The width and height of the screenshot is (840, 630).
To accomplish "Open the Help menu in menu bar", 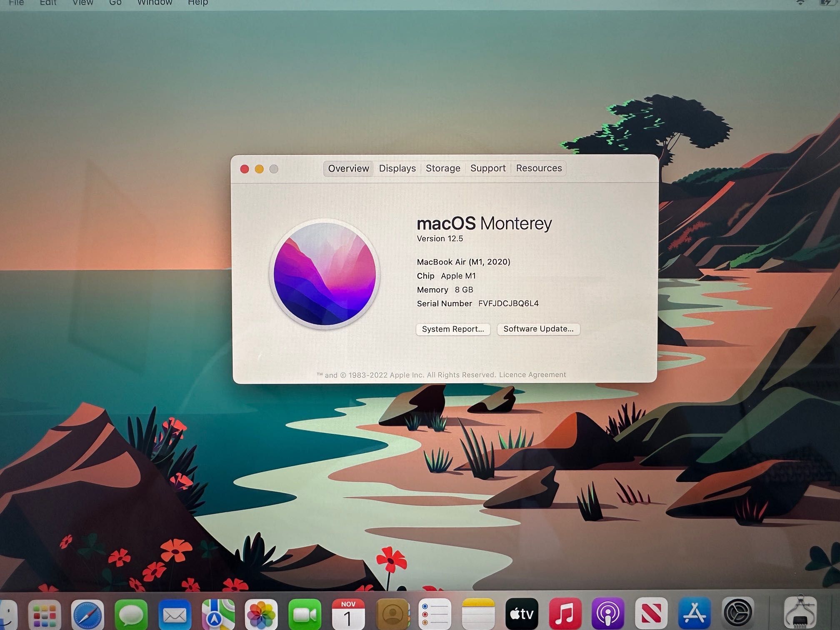I will pos(197,2).
